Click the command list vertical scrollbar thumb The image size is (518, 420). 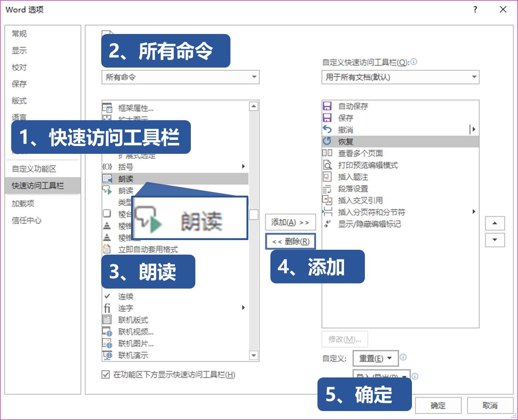pyautogui.click(x=253, y=214)
